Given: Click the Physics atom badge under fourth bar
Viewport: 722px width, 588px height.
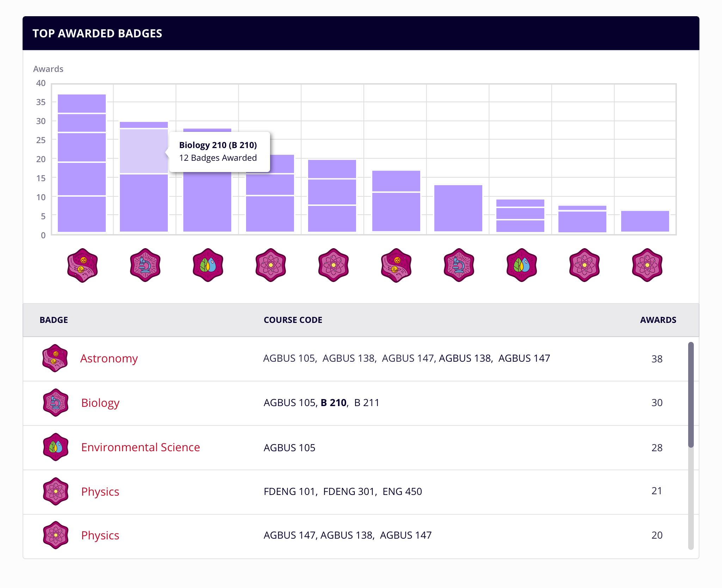Looking at the screenshot, I should (271, 265).
